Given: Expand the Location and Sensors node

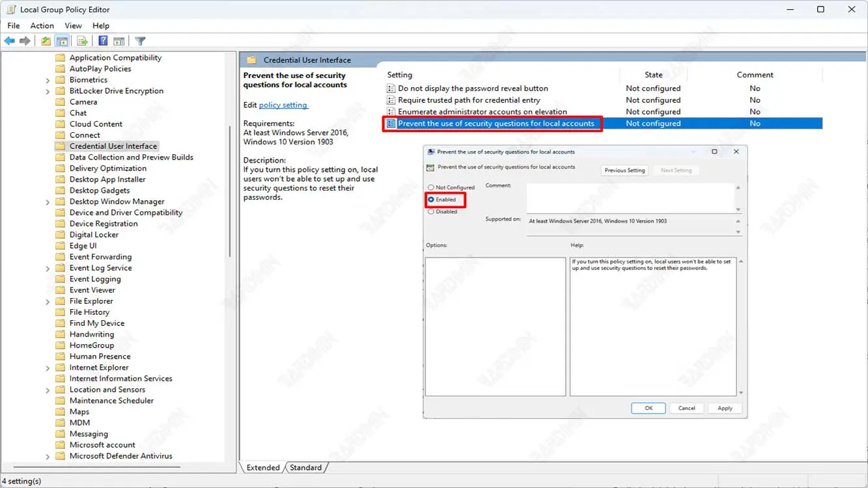Looking at the screenshot, I should (48, 390).
